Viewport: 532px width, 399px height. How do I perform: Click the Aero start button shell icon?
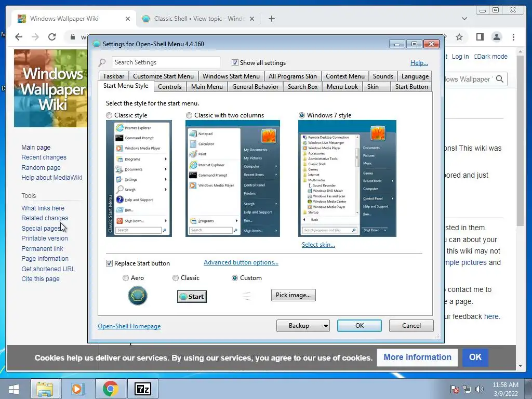click(137, 296)
